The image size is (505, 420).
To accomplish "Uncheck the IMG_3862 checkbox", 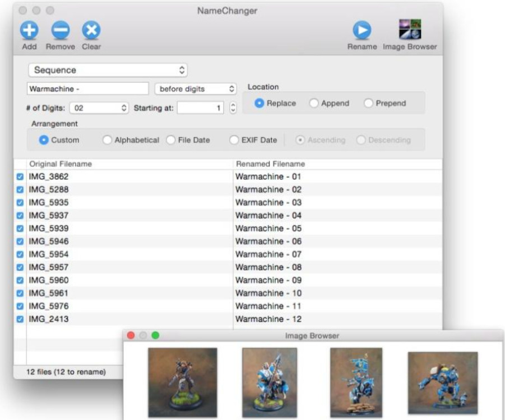I will [20, 177].
